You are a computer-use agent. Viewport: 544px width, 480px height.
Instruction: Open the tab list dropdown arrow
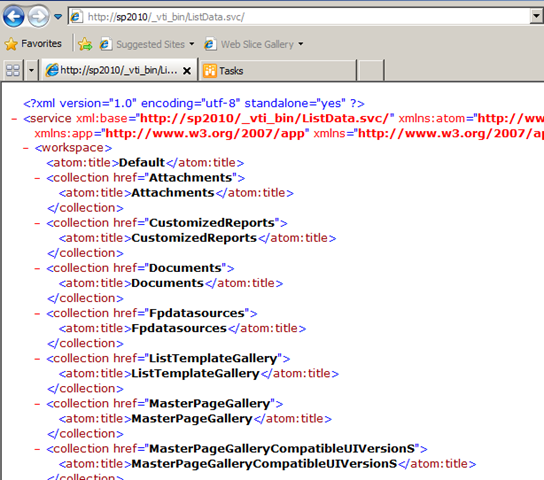pyautogui.click(x=31, y=71)
